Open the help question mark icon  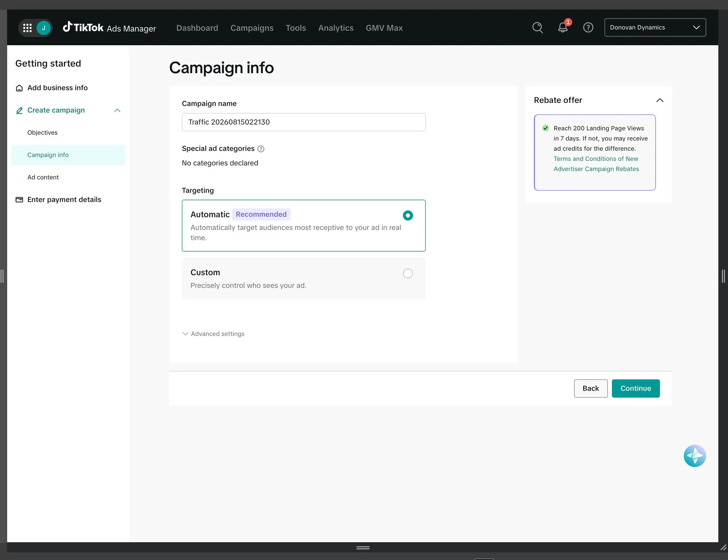click(588, 28)
